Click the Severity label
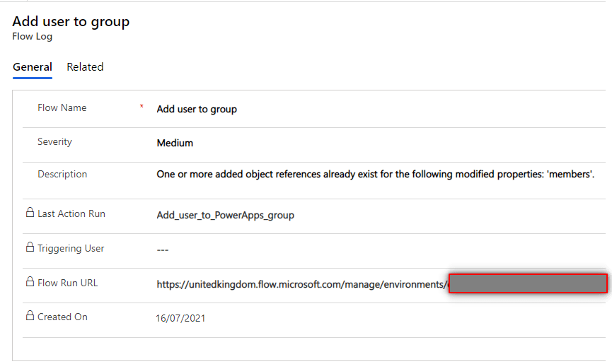The width and height of the screenshot is (612, 364). (x=54, y=142)
